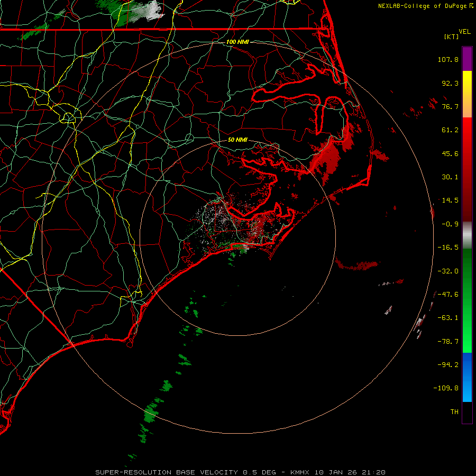This screenshot has width=476, height=476.
Task: Click the -78.7 scale label
Action: [448, 342]
